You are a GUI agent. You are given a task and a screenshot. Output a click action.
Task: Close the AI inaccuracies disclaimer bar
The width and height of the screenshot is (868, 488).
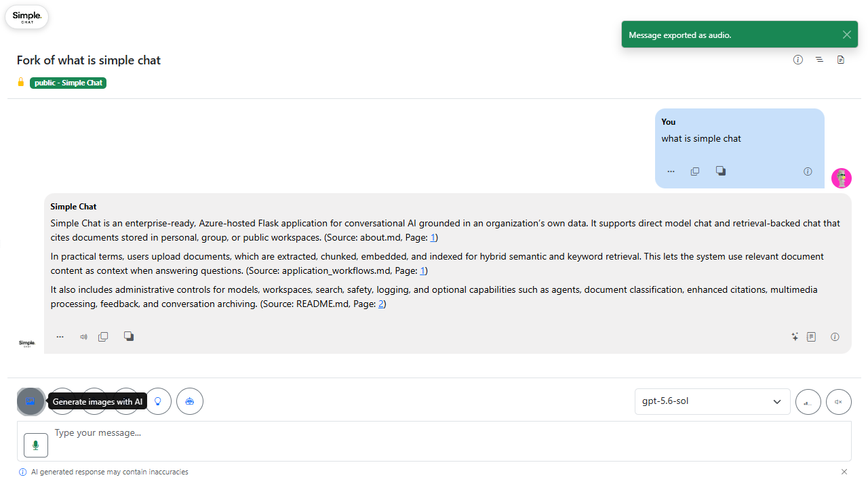click(844, 472)
